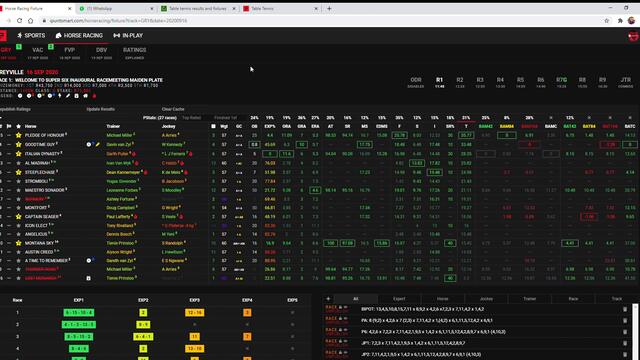The image size is (640, 360).
Task: Open the browser extensions puzzle icon
Action: coord(620,20)
